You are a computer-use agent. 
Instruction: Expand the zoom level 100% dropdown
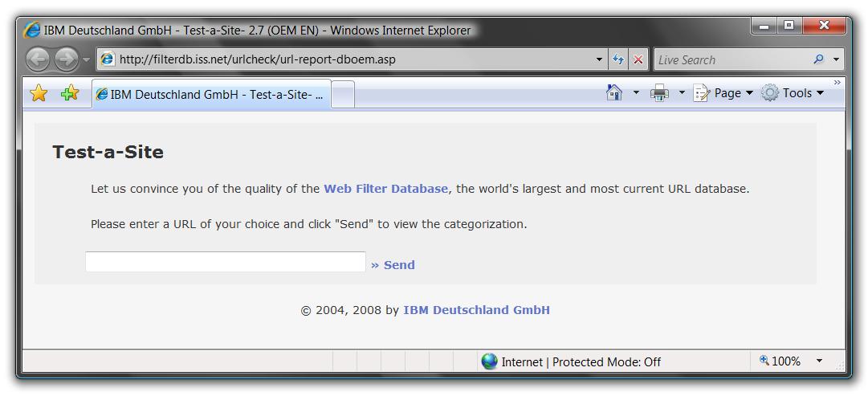point(819,361)
